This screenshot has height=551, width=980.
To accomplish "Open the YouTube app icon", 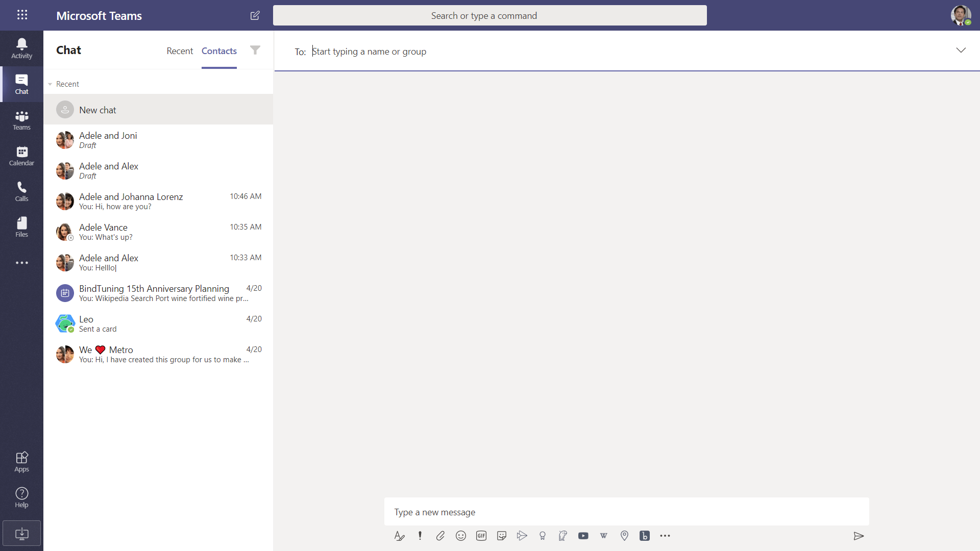I will [583, 536].
